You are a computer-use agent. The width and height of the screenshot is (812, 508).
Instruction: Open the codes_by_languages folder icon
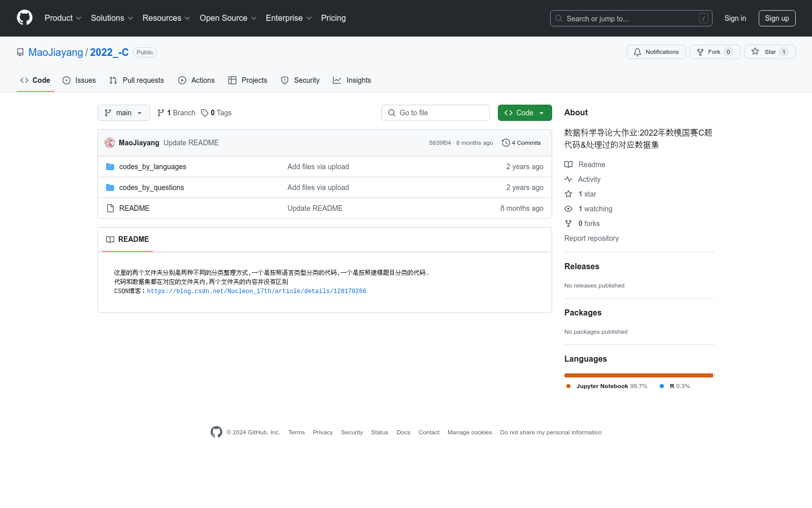coord(110,167)
